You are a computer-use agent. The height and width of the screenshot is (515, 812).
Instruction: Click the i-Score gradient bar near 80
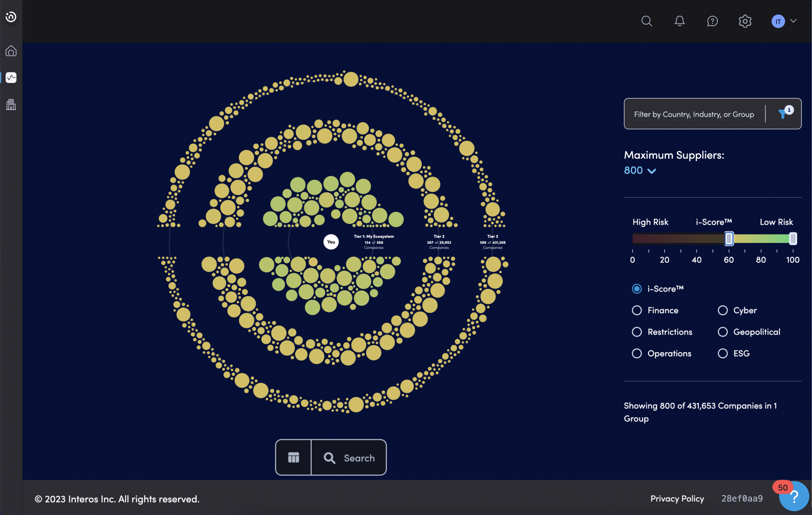[761, 239]
